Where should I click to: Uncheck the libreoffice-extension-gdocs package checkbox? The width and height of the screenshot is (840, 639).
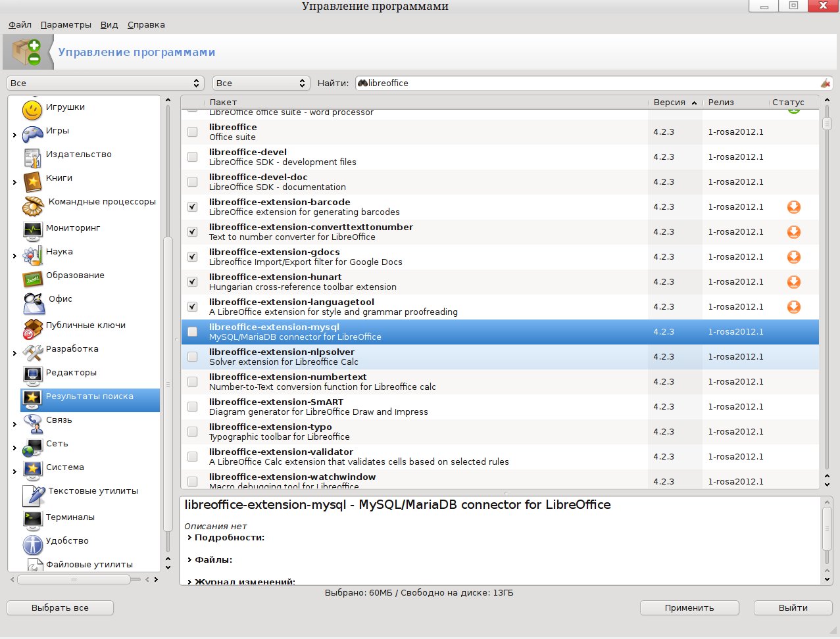193,257
